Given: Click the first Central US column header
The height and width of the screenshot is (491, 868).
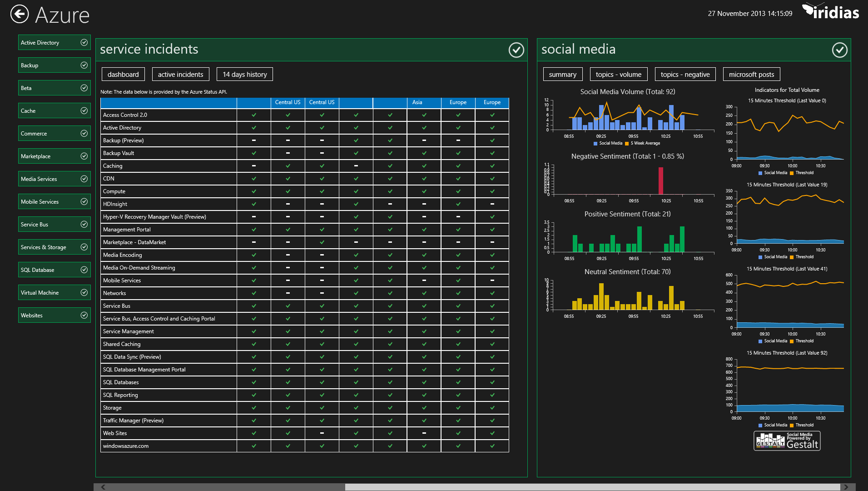Looking at the screenshot, I should 288,102.
